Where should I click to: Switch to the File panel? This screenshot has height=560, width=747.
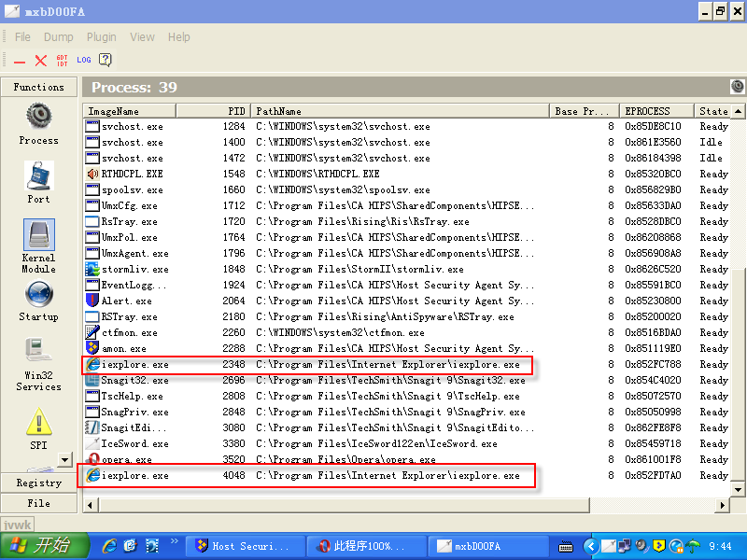(38, 503)
